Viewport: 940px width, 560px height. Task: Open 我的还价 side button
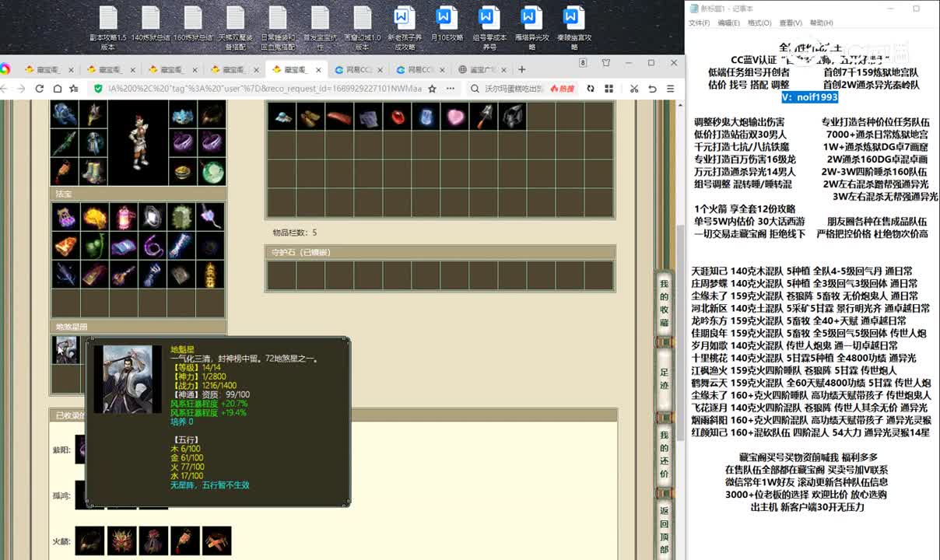pos(664,454)
